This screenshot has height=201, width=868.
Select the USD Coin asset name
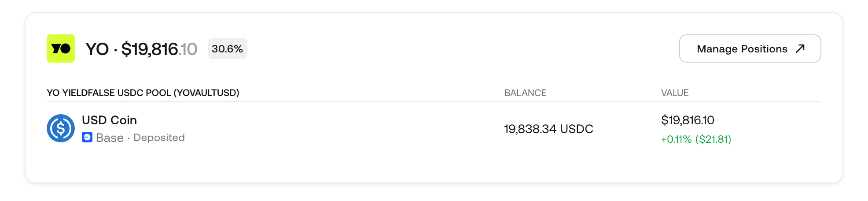click(109, 120)
